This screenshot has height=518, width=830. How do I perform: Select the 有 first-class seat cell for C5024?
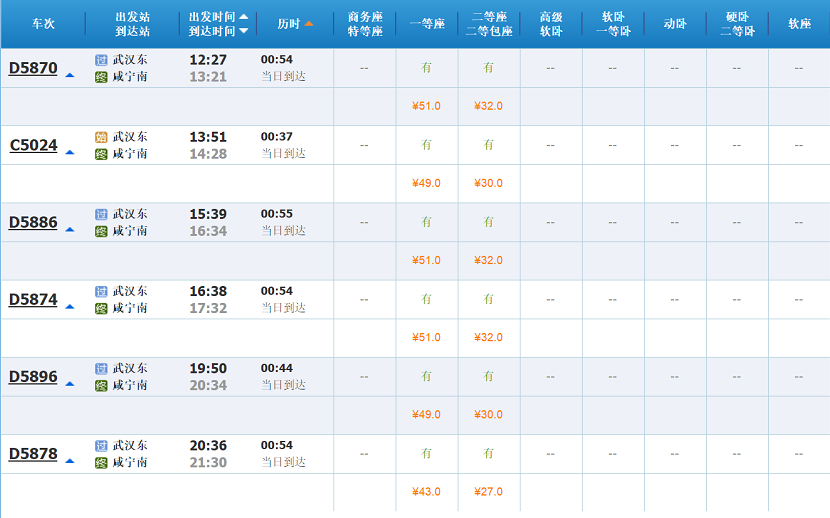pos(426,145)
